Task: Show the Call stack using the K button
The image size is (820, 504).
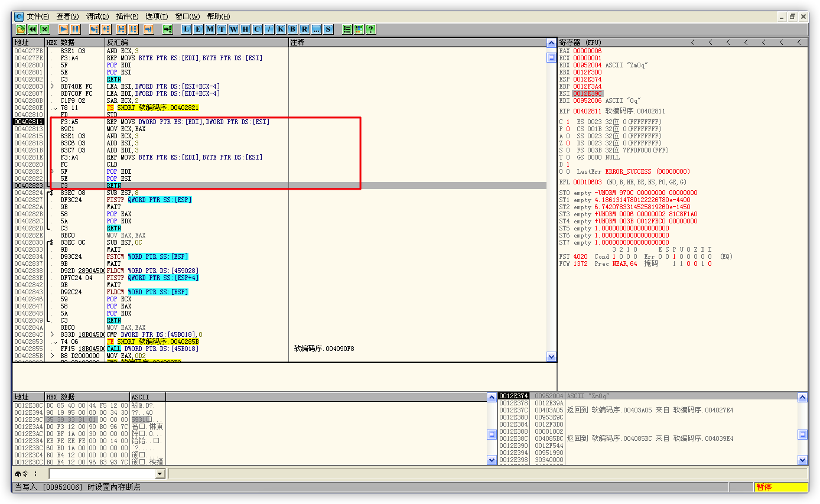Action: pyautogui.click(x=281, y=29)
